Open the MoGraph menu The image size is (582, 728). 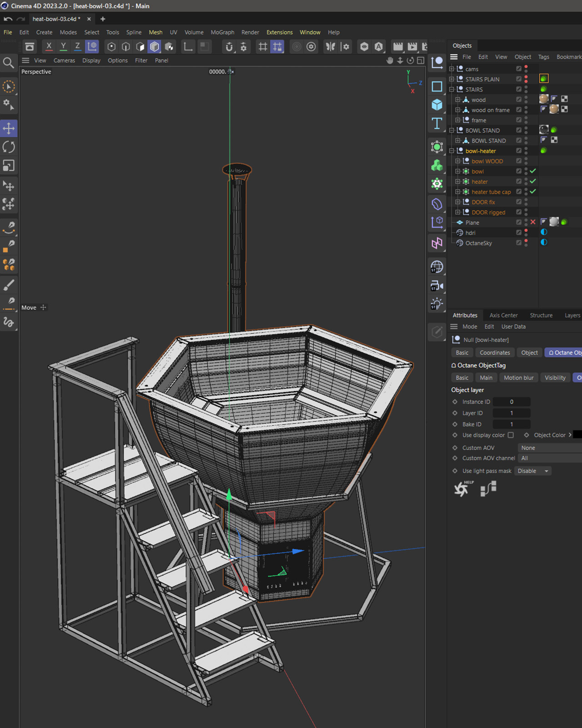click(222, 32)
